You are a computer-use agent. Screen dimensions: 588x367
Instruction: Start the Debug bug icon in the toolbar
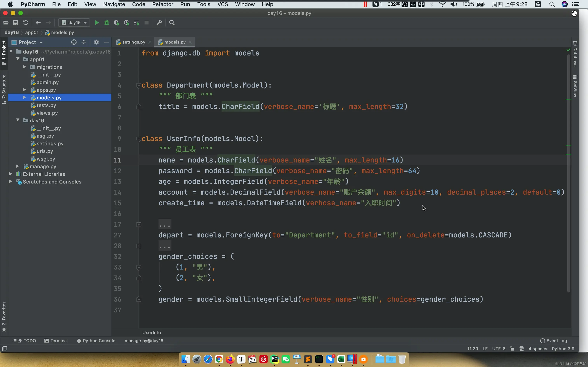(x=107, y=23)
